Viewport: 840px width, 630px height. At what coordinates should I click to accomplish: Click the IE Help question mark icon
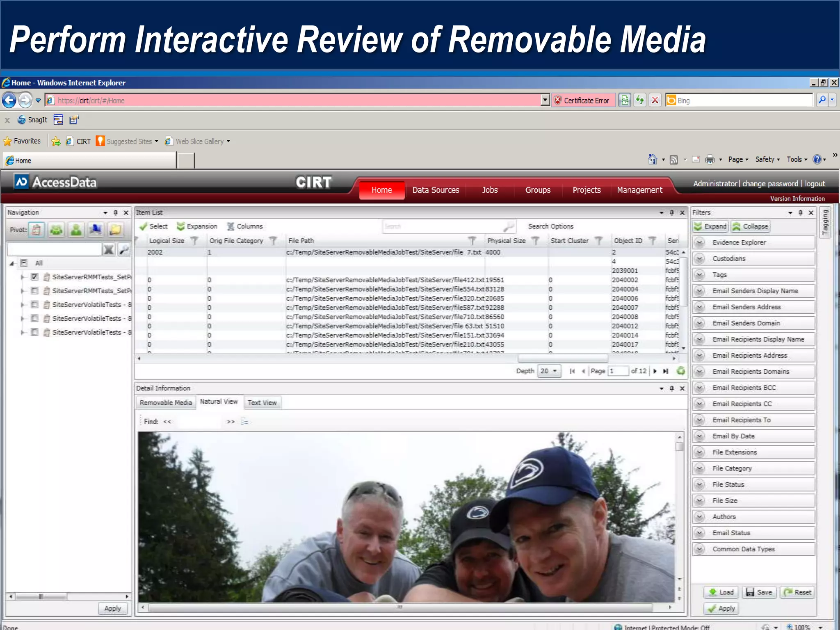(x=817, y=159)
